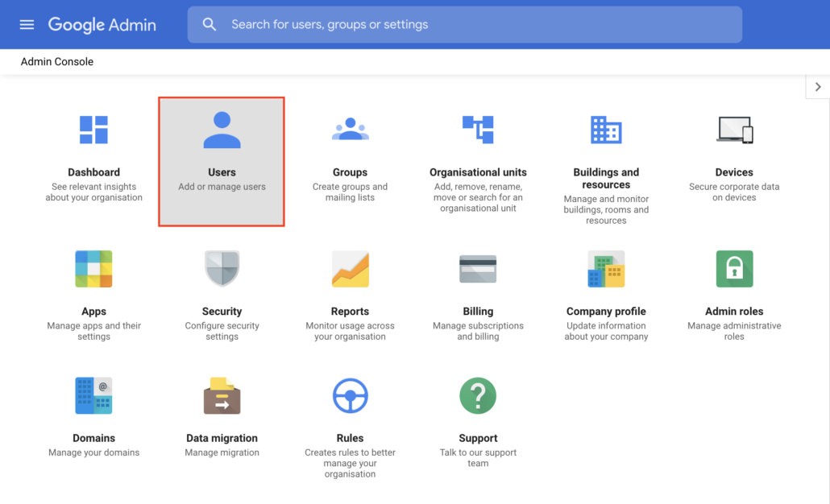Image resolution: width=830 pixels, height=504 pixels.
Task: Open the Dashboard icon
Action: (x=93, y=130)
